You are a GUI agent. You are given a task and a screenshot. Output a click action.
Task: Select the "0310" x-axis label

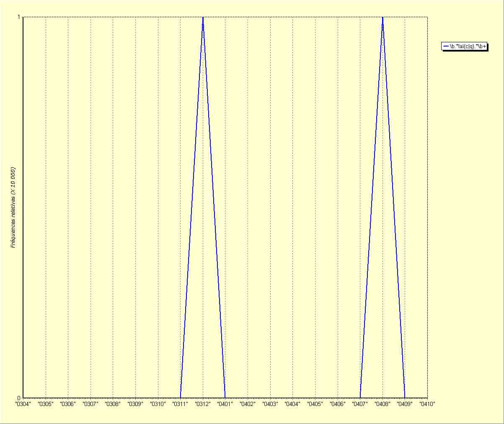(158, 404)
